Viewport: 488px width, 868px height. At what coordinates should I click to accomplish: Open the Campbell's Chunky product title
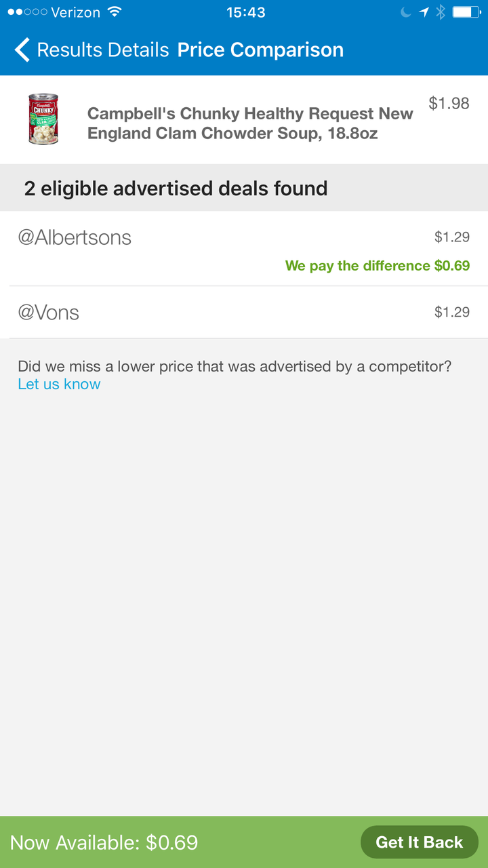pos(250,123)
